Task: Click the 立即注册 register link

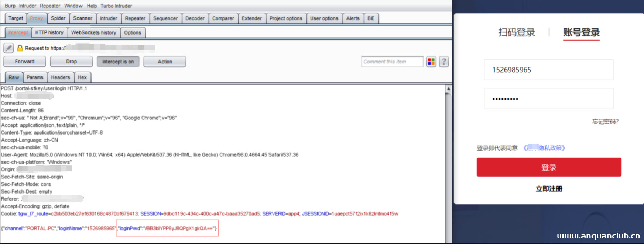Action: tap(549, 189)
